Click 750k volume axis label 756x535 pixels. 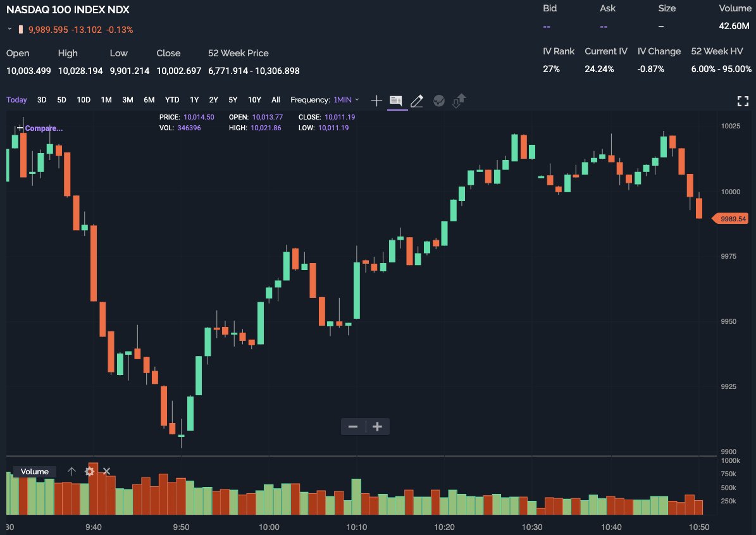(729, 474)
